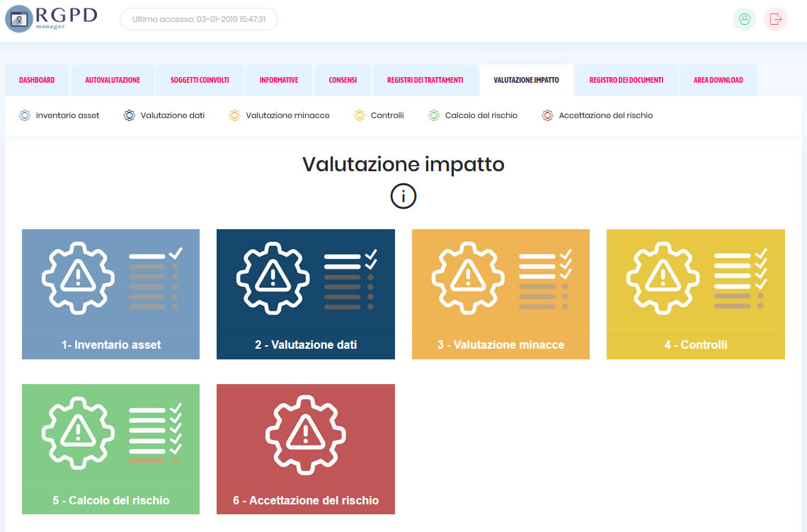
Task: Click the checklist graphic in the Valutazione minacce tile
Action: (546, 278)
